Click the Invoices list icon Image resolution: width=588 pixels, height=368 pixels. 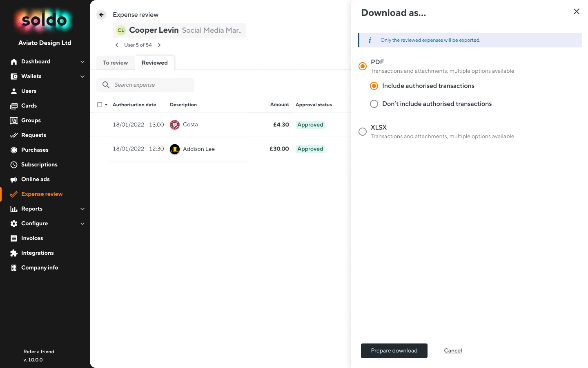(14, 238)
